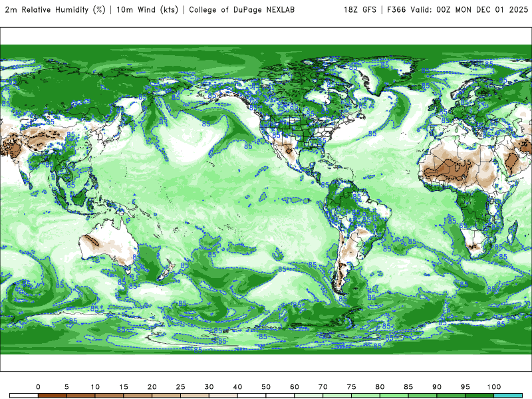Click New Zealand on the humidity map
This screenshot has height=399, width=532.
pos(166,271)
